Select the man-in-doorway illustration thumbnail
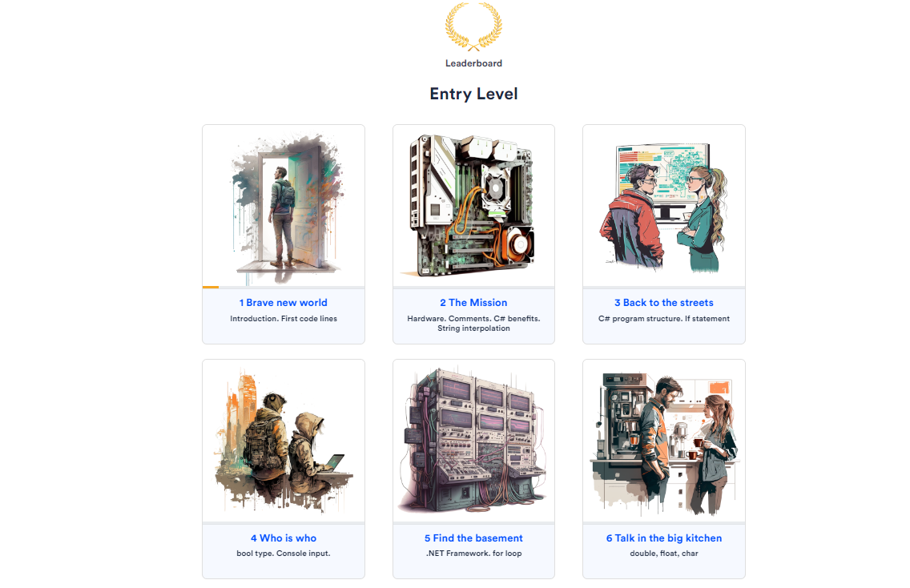910x588 pixels. pyautogui.click(x=284, y=206)
